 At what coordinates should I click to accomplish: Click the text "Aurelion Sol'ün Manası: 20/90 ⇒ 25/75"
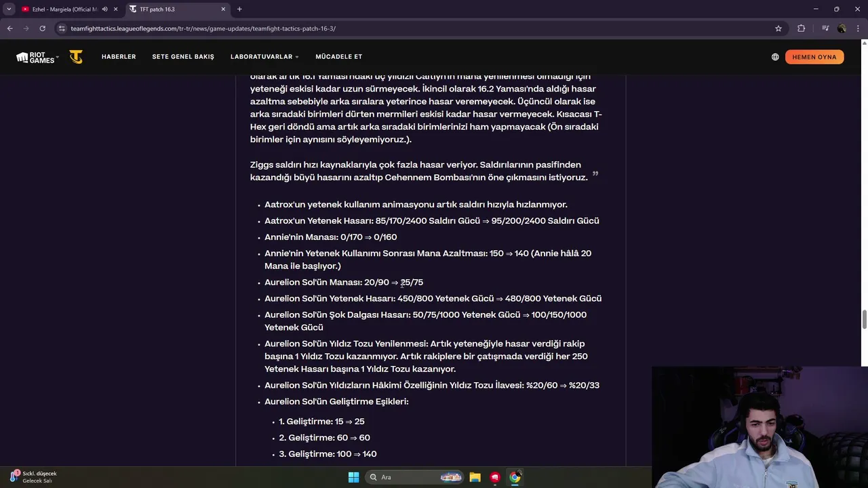coord(344,282)
